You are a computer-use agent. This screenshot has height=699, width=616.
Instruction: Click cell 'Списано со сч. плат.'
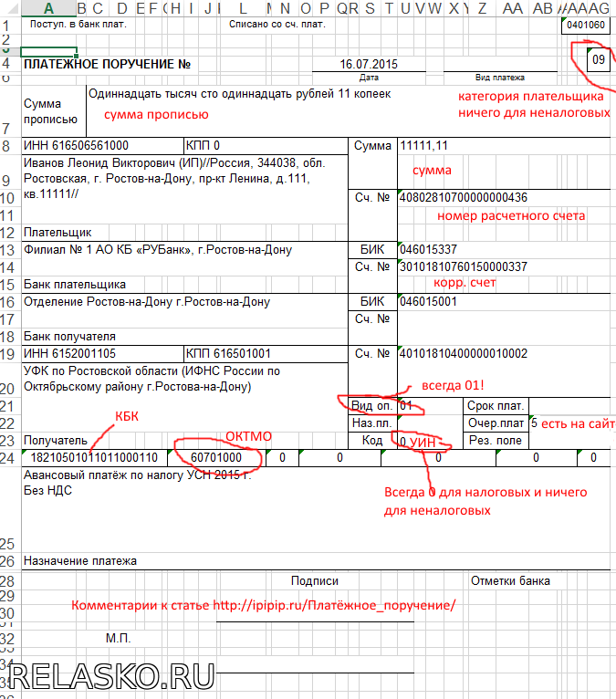click(277, 24)
